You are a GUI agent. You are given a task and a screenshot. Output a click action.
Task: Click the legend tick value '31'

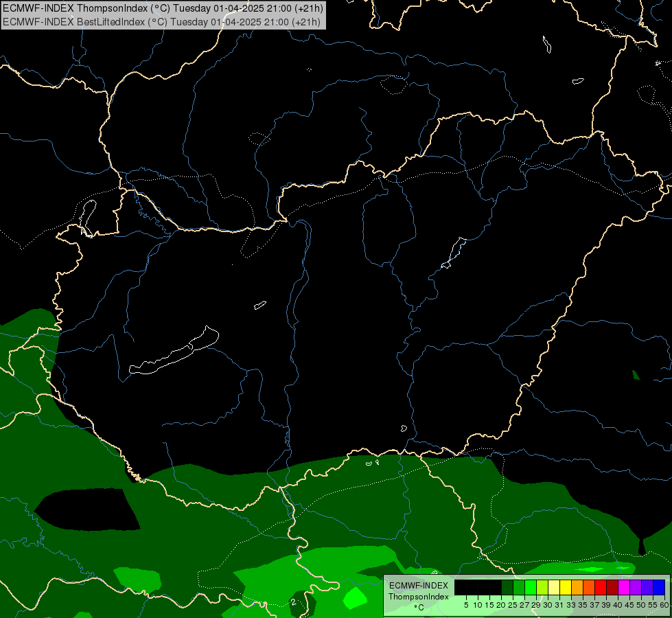(559, 605)
